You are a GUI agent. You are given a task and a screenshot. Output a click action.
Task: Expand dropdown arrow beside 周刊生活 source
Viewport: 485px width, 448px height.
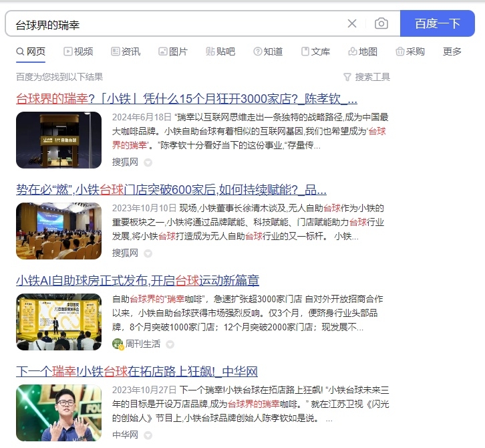click(x=170, y=344)
